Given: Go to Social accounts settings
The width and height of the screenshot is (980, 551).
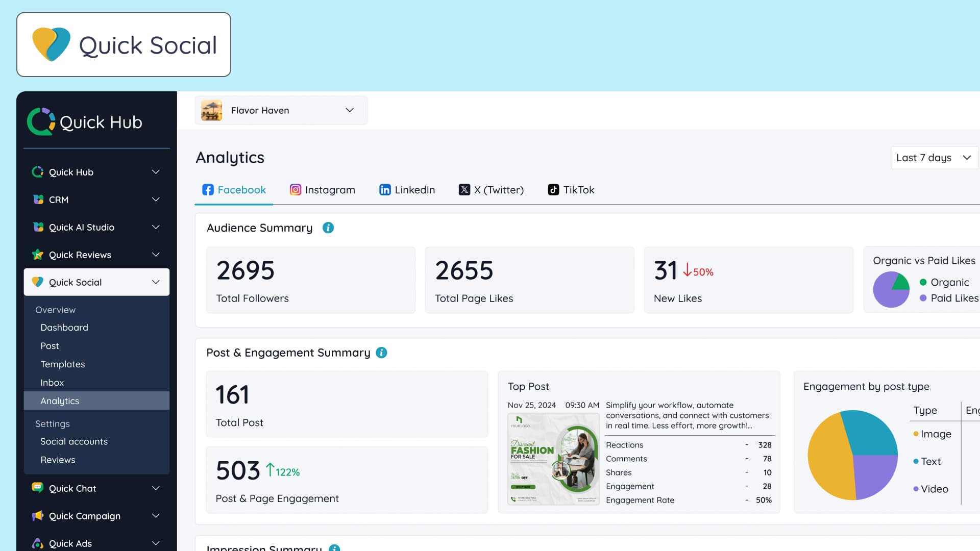Looking at the screenshot, I should pos(74,441).
